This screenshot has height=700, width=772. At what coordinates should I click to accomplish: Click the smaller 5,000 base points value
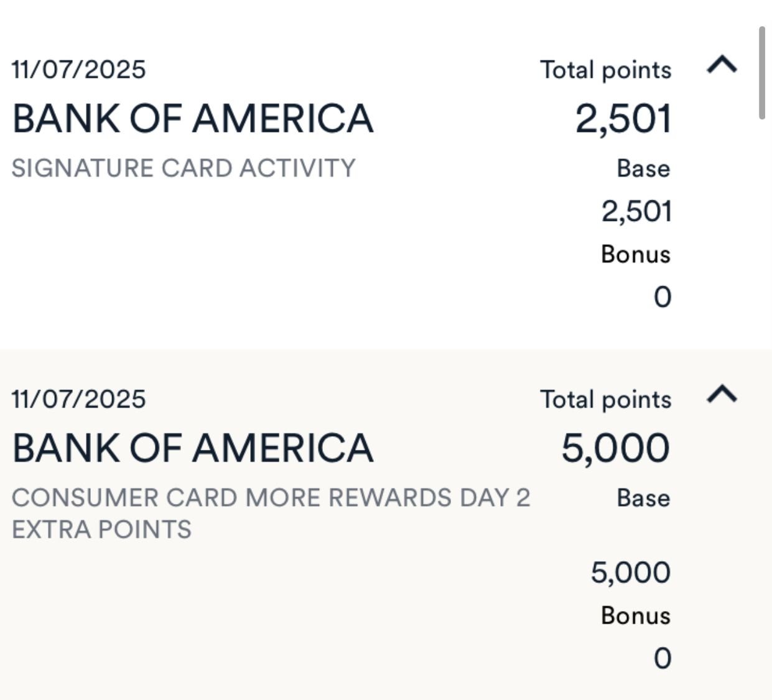pyautogui.click(x=631, y=572)
